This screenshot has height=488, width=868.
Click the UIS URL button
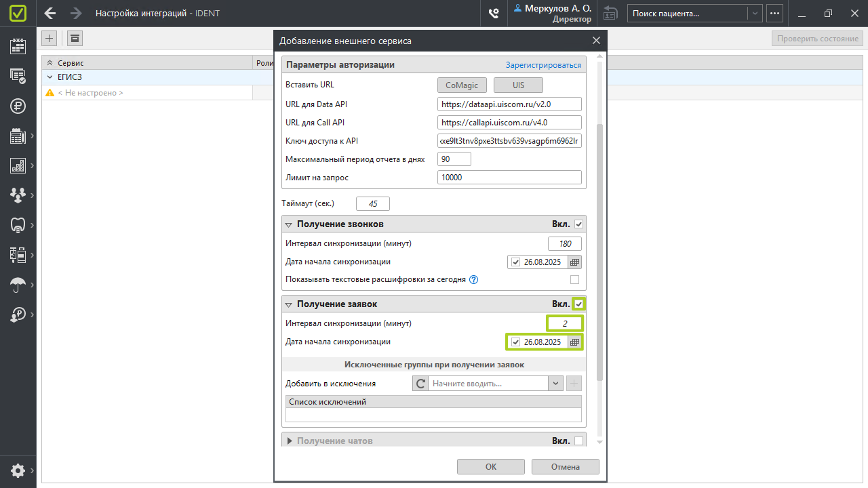(x=518, y=85)
